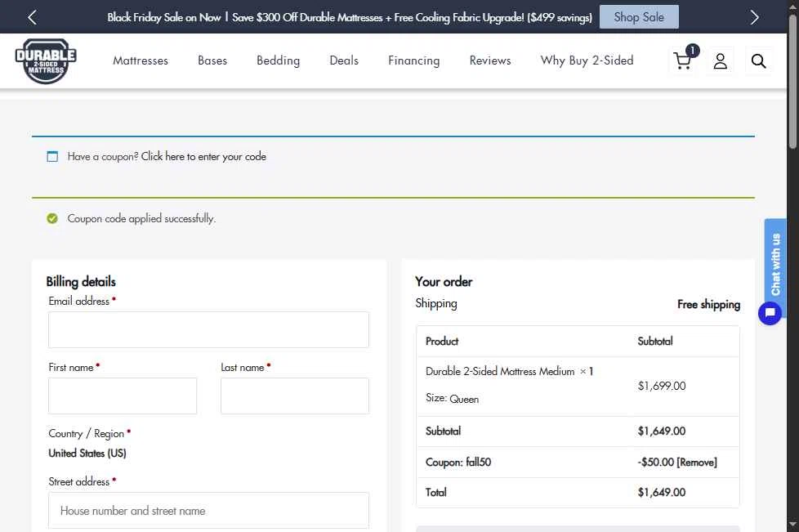Open Why Buy 2-Sided page
Screen dimensions: 799x532
[x=587, y=60]
